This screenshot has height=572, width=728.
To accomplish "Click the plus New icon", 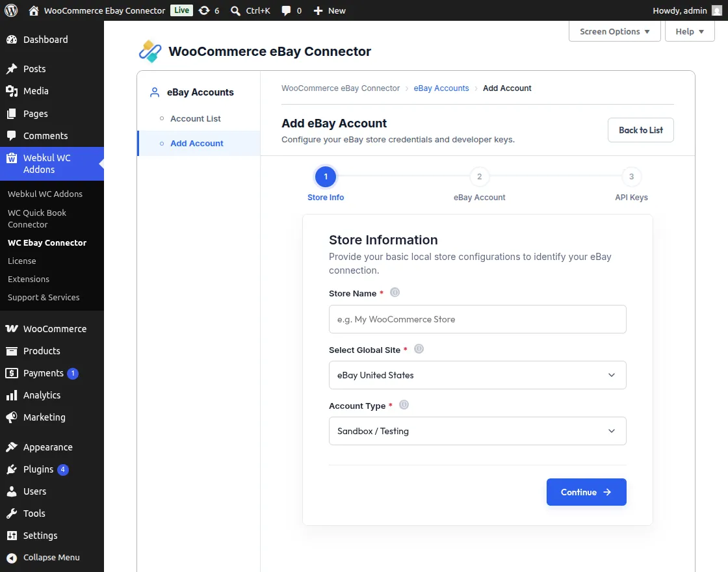I will 318,10.
